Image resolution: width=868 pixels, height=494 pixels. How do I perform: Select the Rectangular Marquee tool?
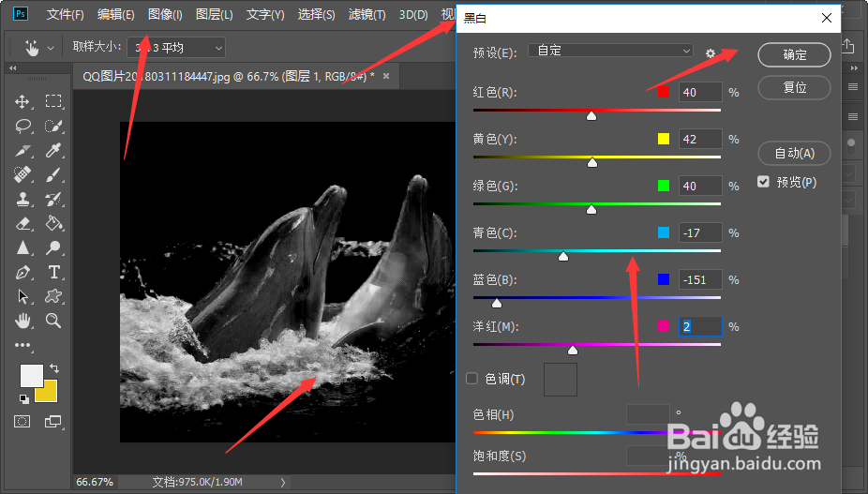53,101
